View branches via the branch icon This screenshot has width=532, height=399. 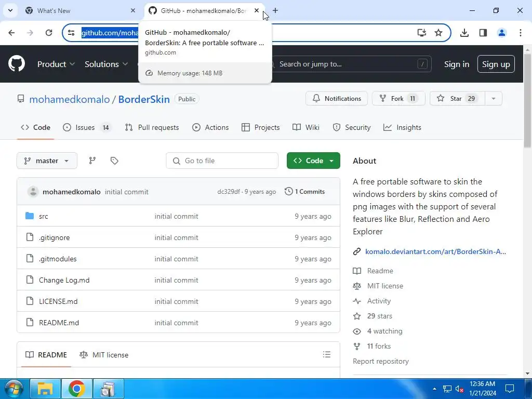click(92, 161)
